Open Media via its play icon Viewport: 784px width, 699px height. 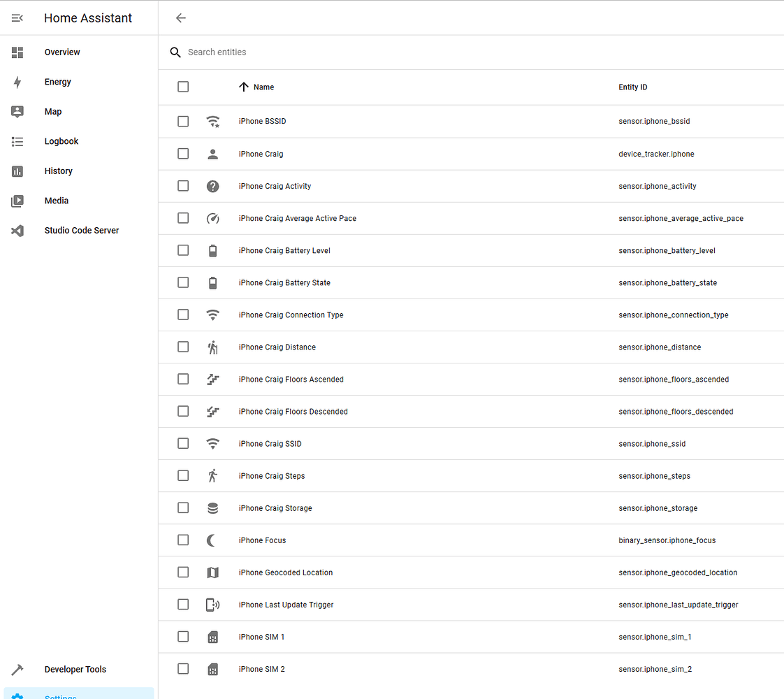[x=17, y=201]
